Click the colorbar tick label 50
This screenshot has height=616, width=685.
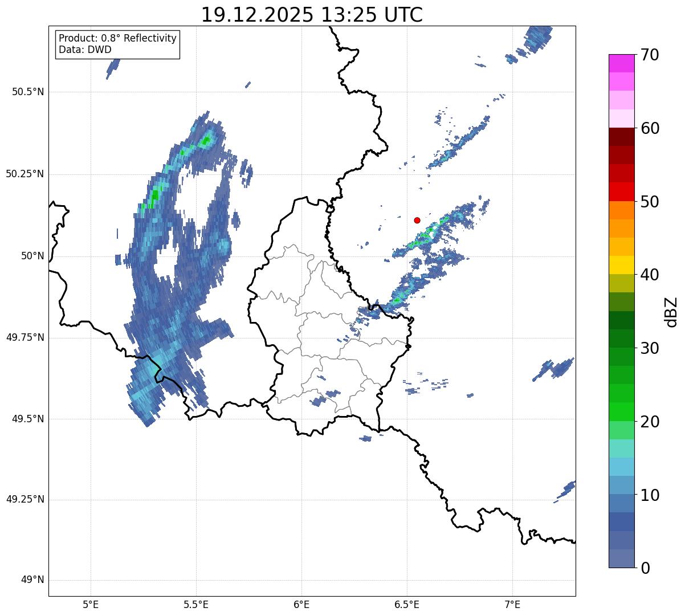[x=650, y=202]
